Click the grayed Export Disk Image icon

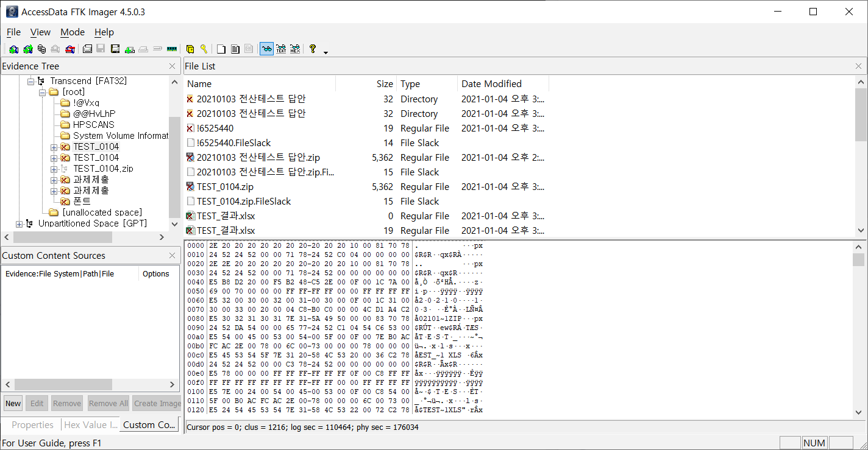pyautogui.click(x=101, y=49)
